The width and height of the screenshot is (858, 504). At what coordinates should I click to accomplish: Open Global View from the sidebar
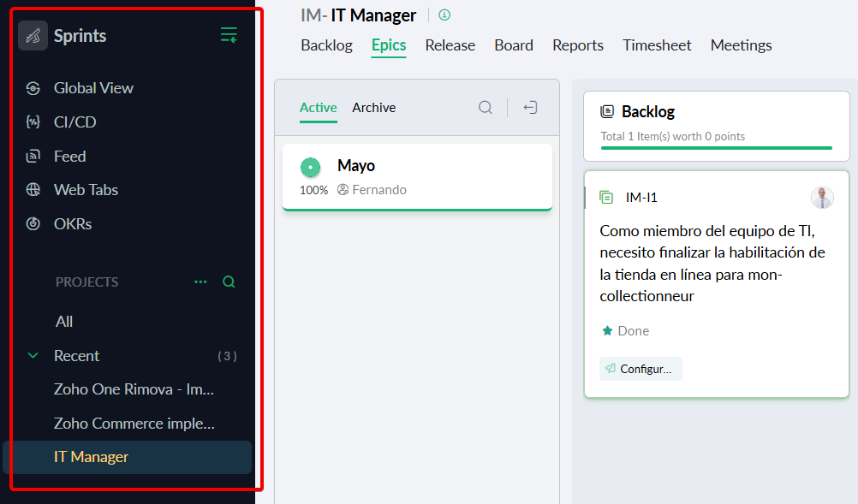click(x=93, y=88)
